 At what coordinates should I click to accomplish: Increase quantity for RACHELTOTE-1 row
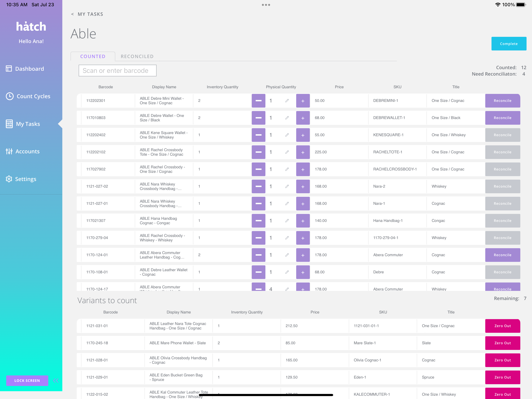click(x=303, y=152)
